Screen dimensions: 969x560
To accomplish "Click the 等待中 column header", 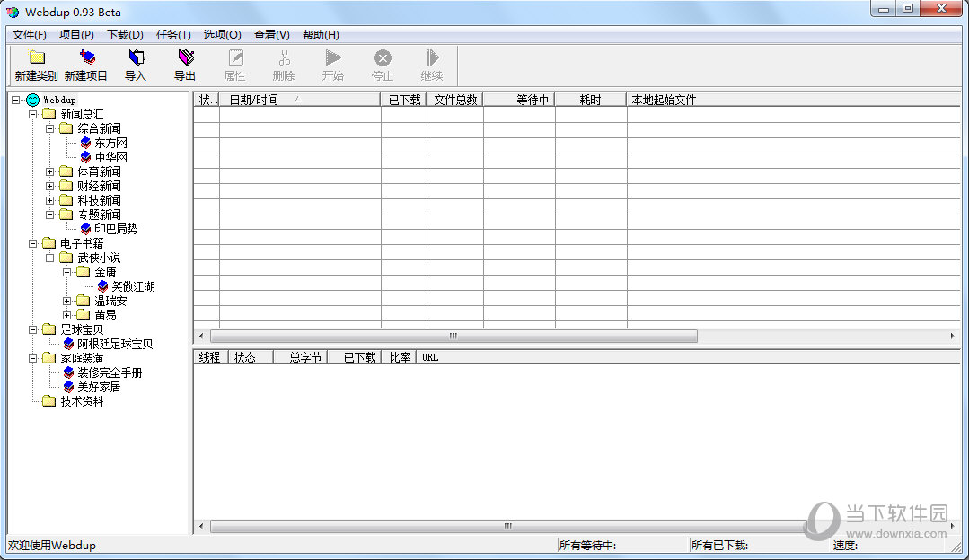I will tap(519, 100).
